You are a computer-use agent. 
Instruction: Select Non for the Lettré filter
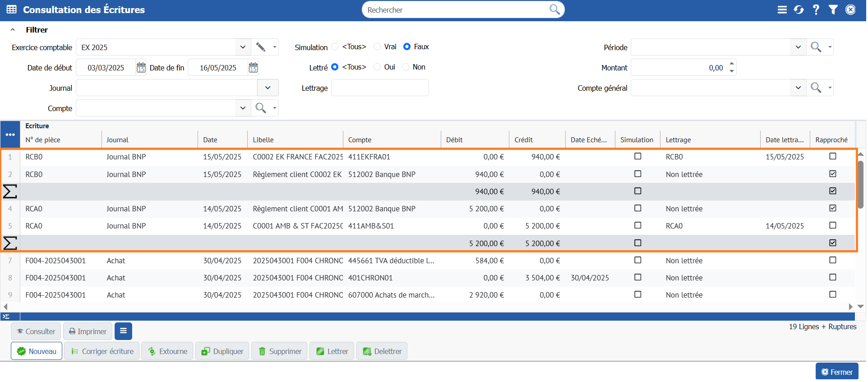(x=406, y=67)
